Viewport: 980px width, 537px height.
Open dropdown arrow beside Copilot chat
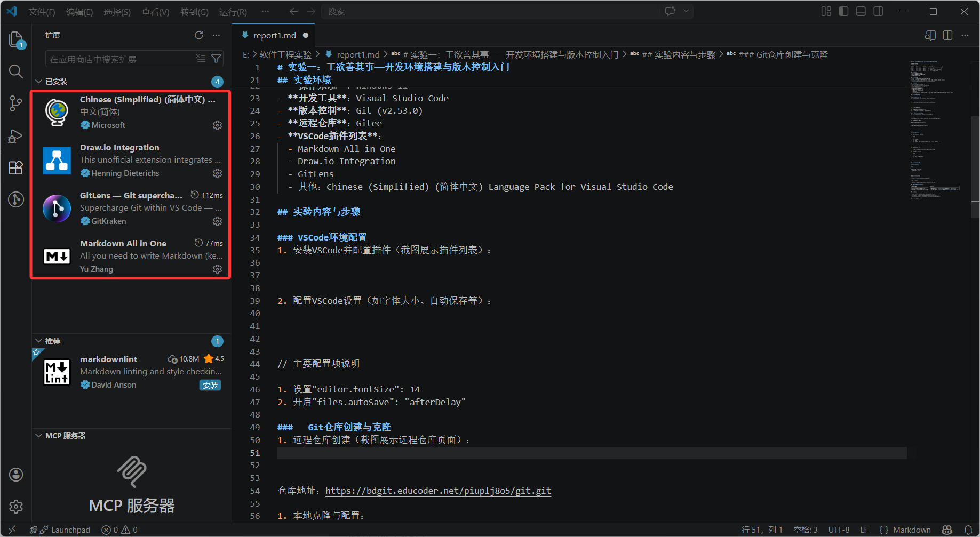click(686, 11)
